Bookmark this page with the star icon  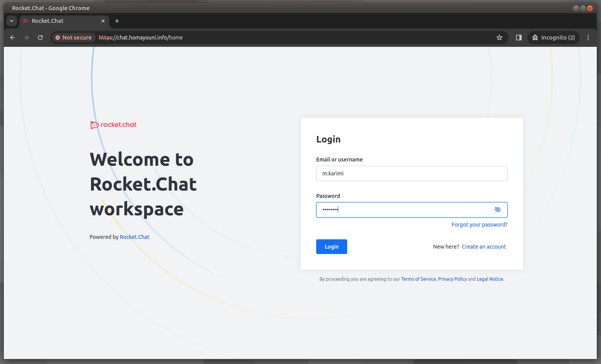coord(499,38)
